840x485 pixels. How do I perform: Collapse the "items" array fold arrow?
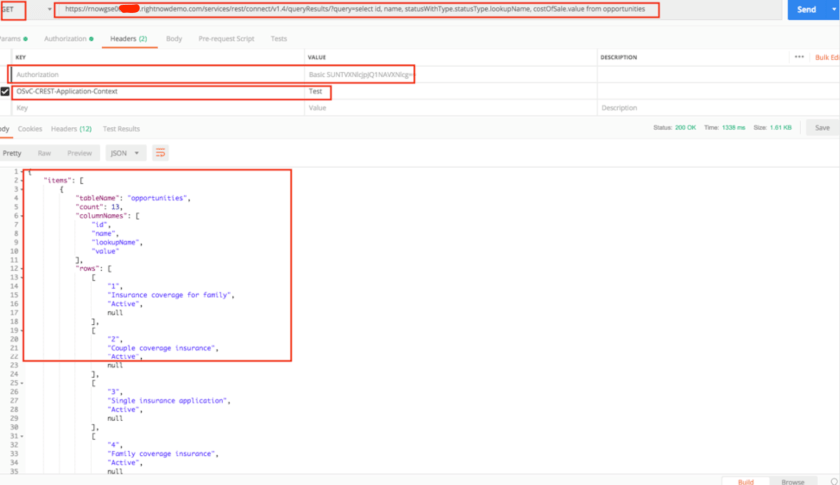tap(20, 180)
